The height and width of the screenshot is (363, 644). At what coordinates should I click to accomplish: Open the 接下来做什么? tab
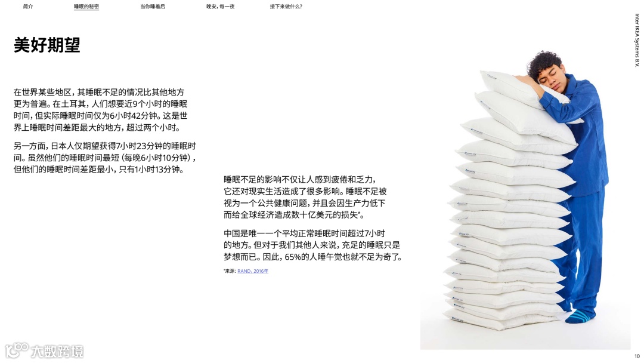(x=286, y=7)
